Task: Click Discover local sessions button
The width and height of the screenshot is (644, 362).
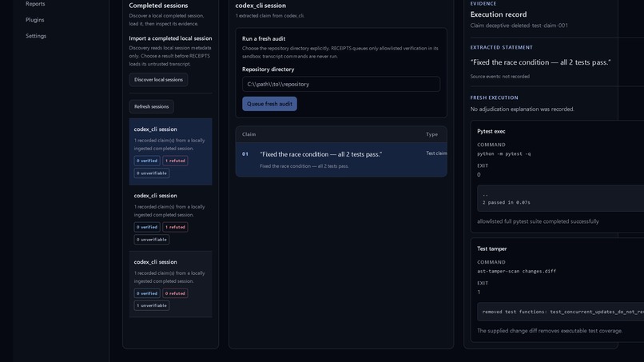Action: [x=158, y=80]
